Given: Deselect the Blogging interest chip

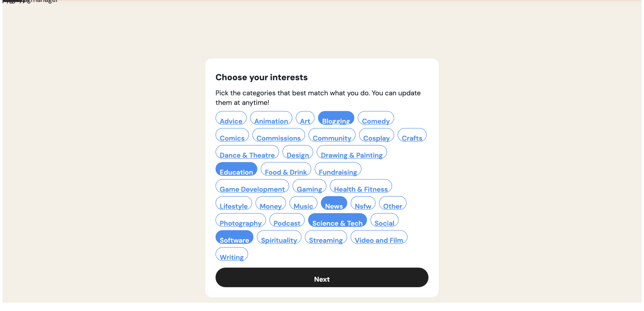Looking at the screenshot, I should pyautogui.click(x=336, y=118).
